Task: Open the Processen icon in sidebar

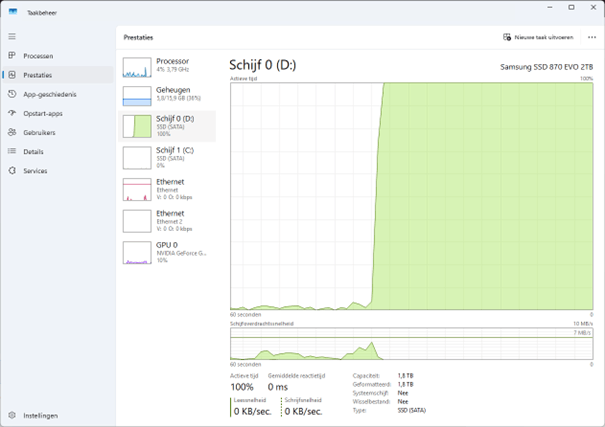Action: click(x=12, y=56)
